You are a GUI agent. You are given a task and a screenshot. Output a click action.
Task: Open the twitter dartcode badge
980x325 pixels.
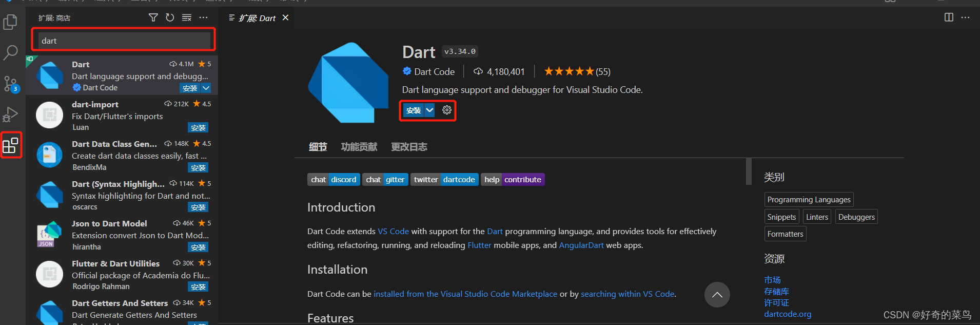[444, 179]
